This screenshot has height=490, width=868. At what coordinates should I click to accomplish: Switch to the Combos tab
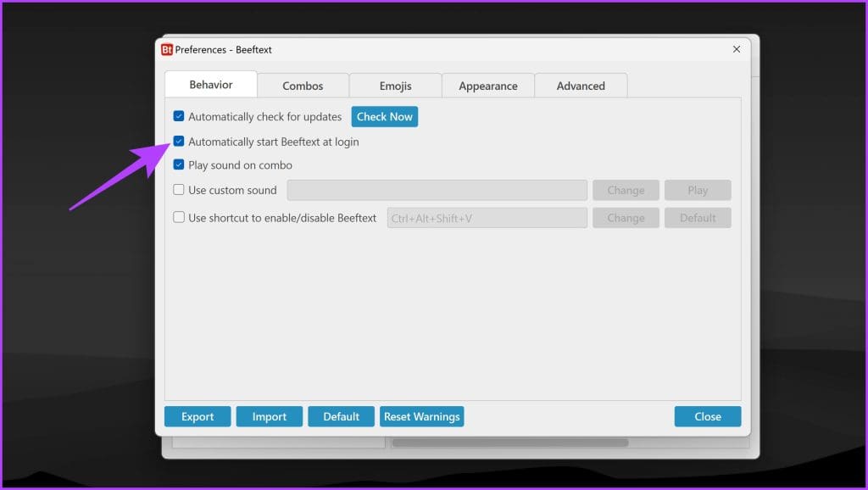303,85
